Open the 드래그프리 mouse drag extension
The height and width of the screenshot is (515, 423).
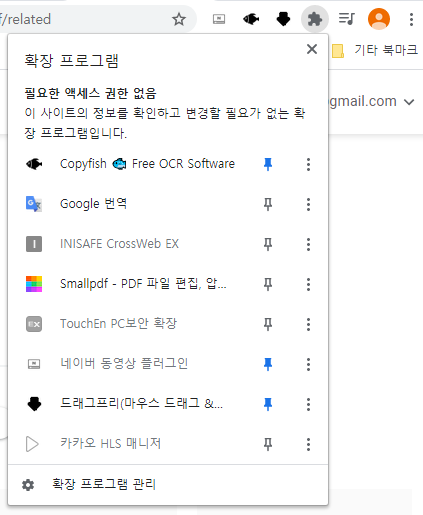coord(141,404)
